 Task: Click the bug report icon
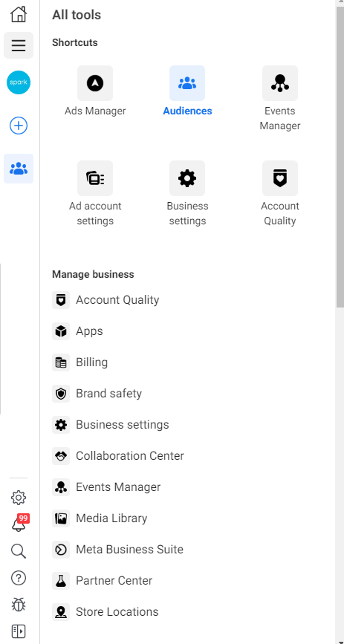click(19, 605)
